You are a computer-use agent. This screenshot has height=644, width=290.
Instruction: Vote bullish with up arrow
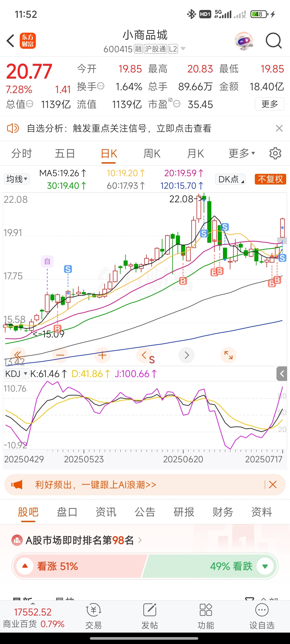25,566
